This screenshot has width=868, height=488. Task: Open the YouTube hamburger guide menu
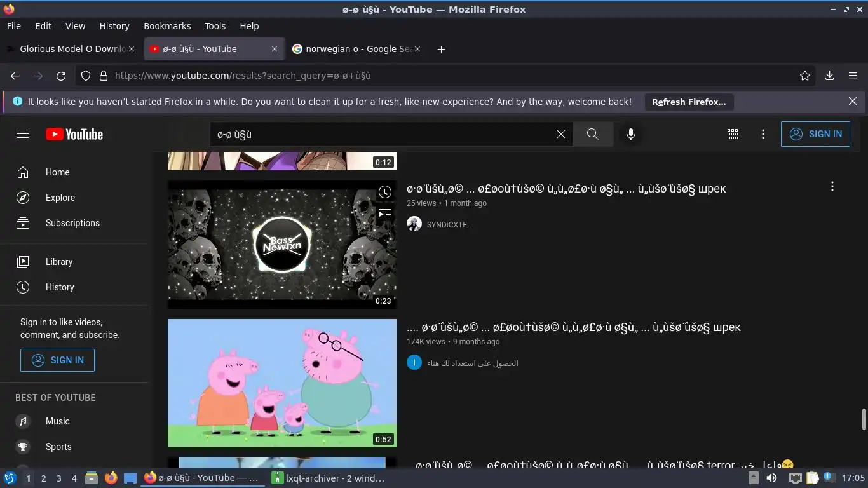click(23, 134)
